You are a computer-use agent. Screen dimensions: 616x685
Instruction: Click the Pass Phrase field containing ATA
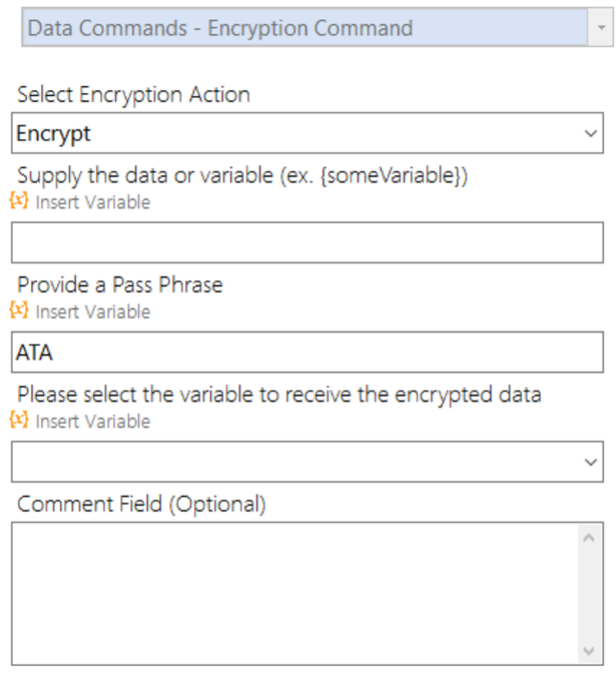(308, 352)
